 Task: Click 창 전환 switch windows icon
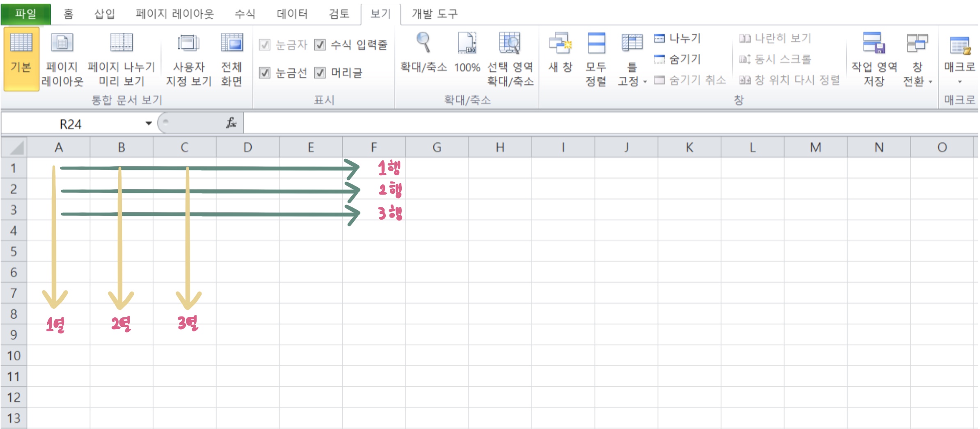coord(917,43)
